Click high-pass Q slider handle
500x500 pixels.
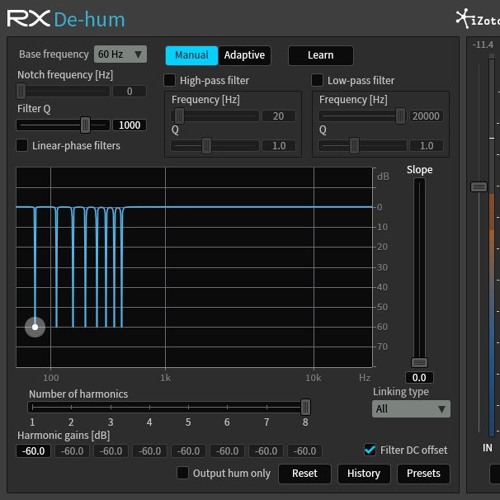(206, 146)
